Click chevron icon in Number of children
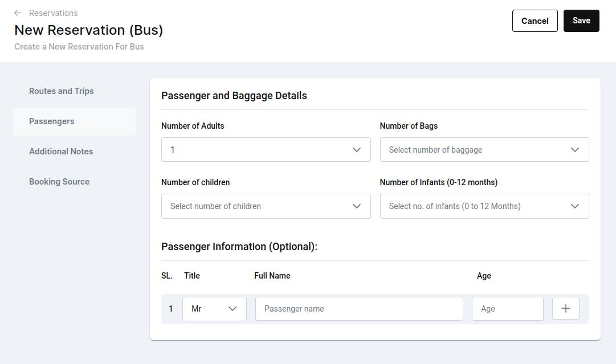 point(357,206)
